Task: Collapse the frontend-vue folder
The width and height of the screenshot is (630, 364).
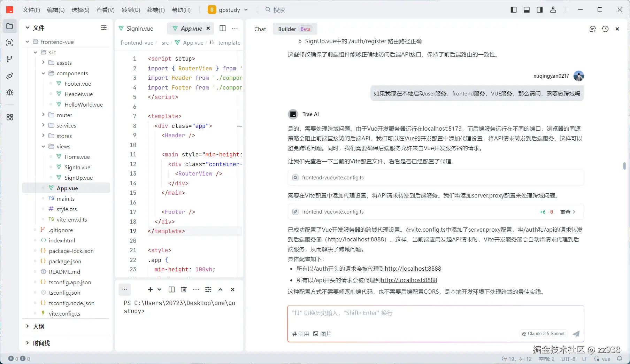Action: click(x=28, y=42)
